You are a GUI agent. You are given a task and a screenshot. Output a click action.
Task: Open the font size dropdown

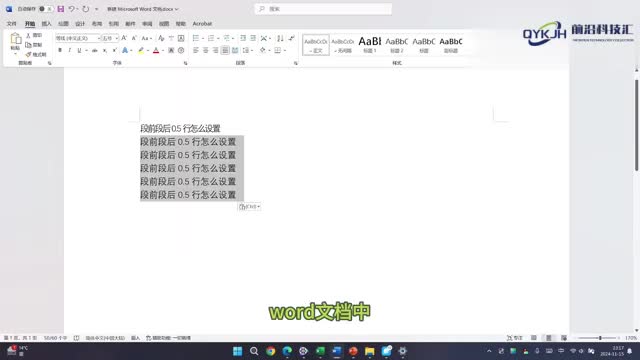(x=117, y=38)
